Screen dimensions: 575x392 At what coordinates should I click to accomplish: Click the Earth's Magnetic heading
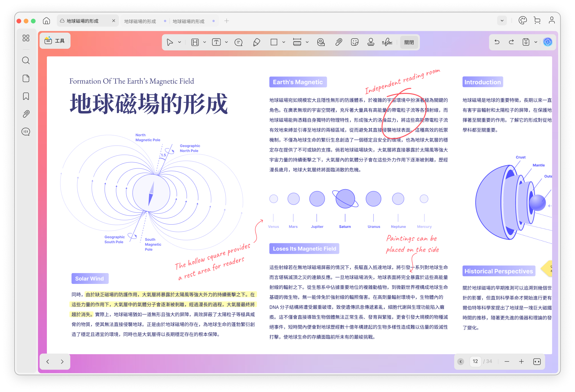coord(298,82)
